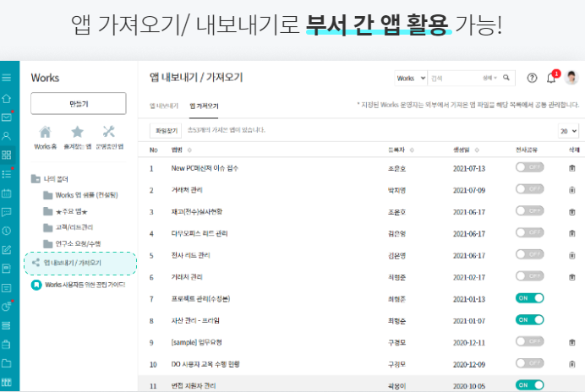
Task: Click the 만들기 button
Action: point(79,104)
